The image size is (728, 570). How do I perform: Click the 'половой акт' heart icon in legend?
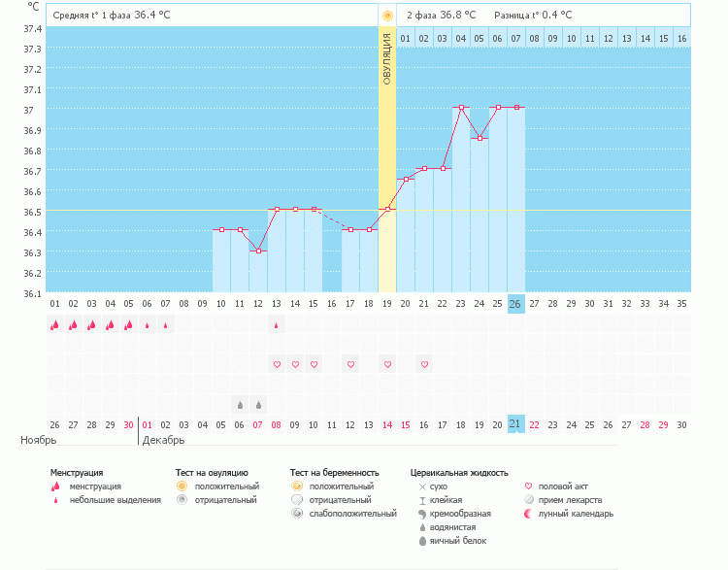tap(529, 486)
